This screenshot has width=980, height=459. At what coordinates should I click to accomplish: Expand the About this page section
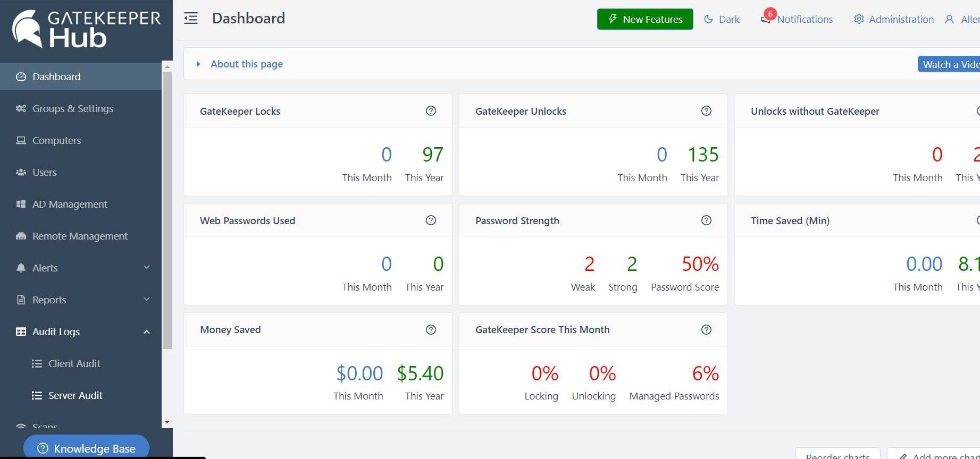pyautogui.click(x=198, y=64)
